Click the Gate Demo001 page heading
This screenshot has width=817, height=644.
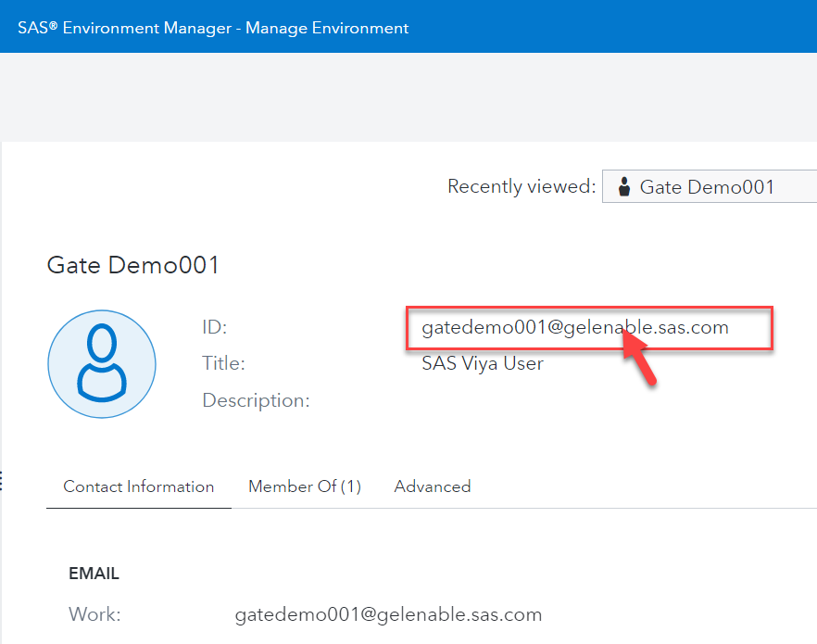pos(133,266)
